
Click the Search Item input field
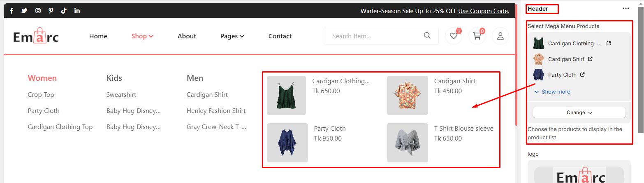[374, 36]
